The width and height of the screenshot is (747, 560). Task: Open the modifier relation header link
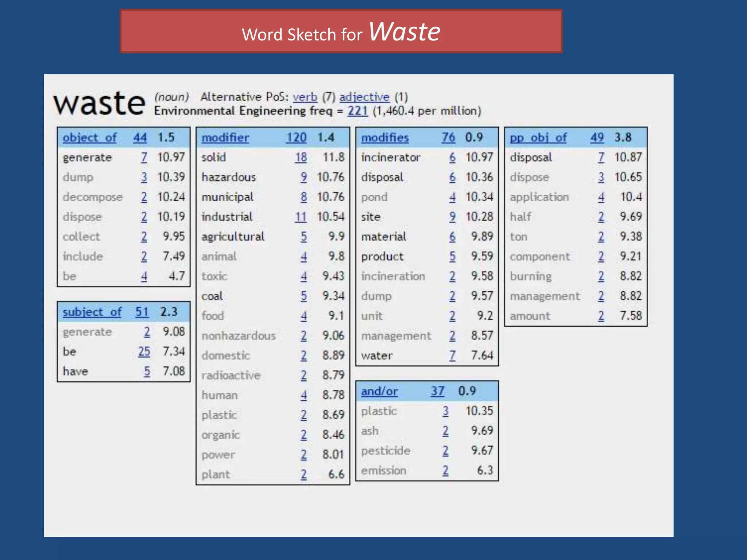coord(225,137)
